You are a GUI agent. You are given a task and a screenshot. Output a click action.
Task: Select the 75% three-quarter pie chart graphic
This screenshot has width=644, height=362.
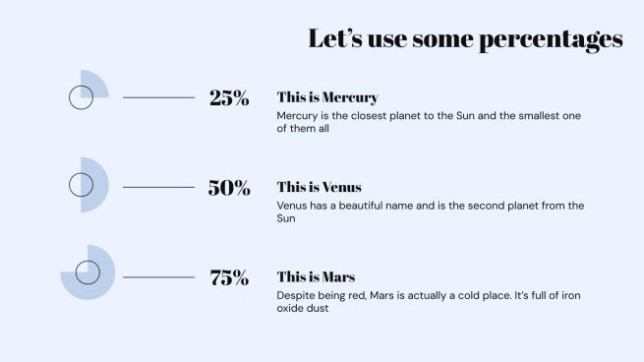pos(88,272)
